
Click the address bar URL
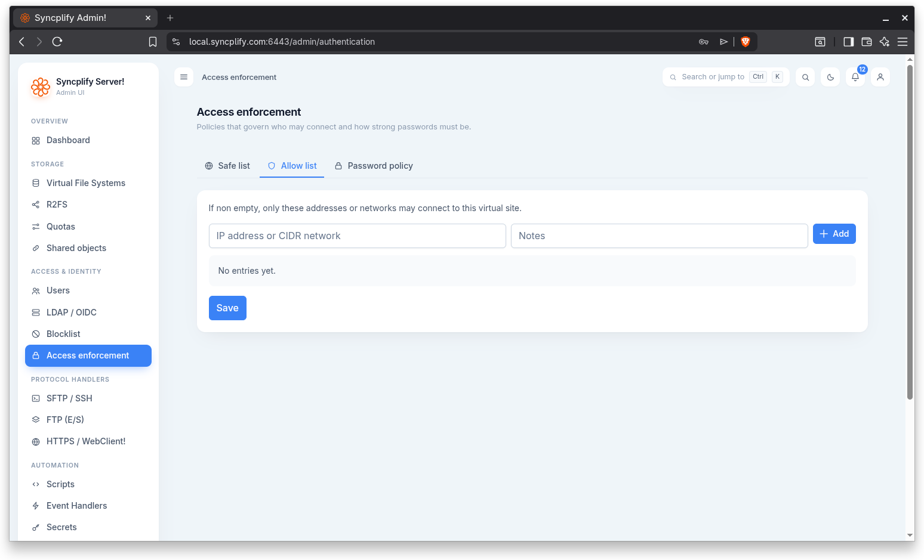(282, 42)
